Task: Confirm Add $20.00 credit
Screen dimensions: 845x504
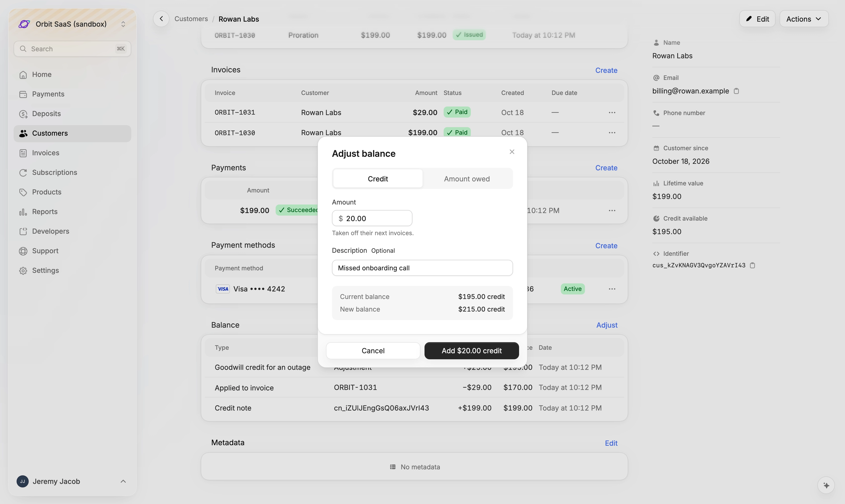Action: pos(472,350)
